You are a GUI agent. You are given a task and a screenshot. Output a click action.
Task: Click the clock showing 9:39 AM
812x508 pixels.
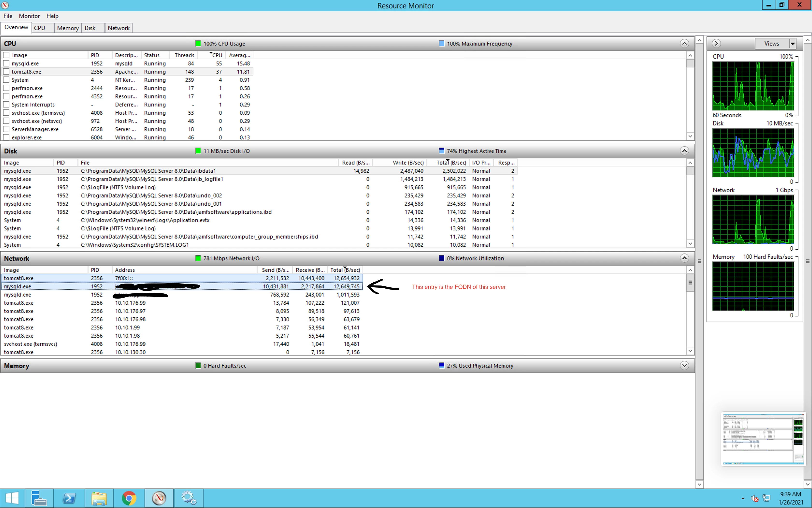[x=790, y=494]
